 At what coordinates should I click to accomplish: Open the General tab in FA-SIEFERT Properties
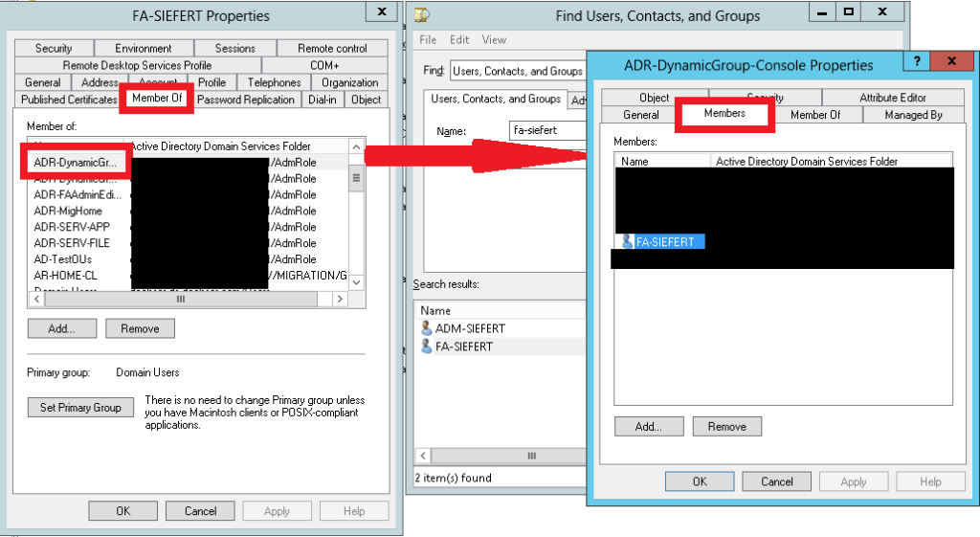click(x=42, y=82)
